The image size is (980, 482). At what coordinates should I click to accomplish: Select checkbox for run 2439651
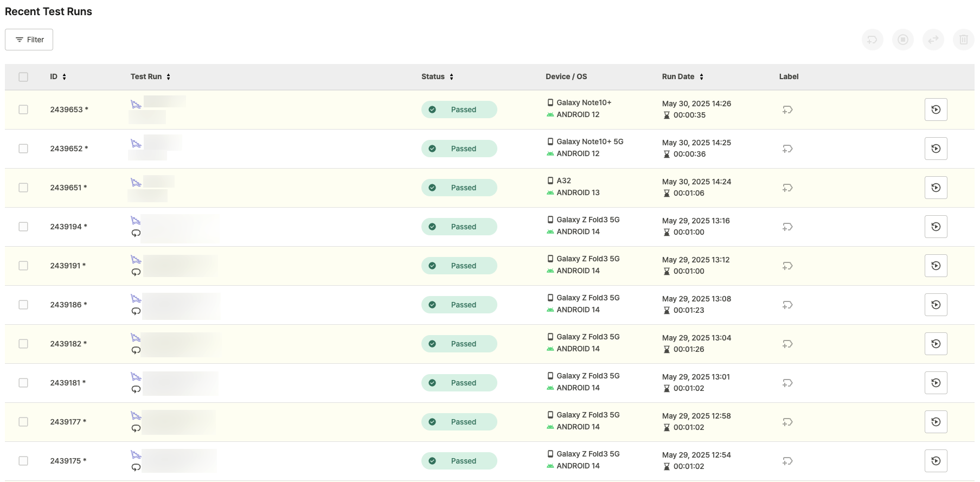click(x=23, y=188)
